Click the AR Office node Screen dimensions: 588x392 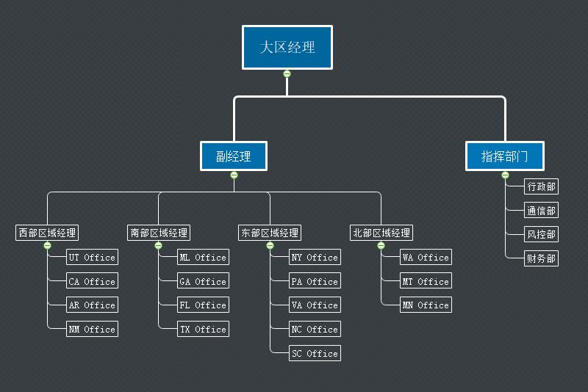click(93, 305)
